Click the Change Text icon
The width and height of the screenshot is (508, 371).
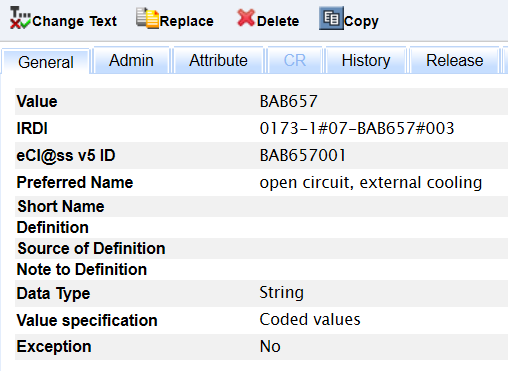[x=20, y=18]
